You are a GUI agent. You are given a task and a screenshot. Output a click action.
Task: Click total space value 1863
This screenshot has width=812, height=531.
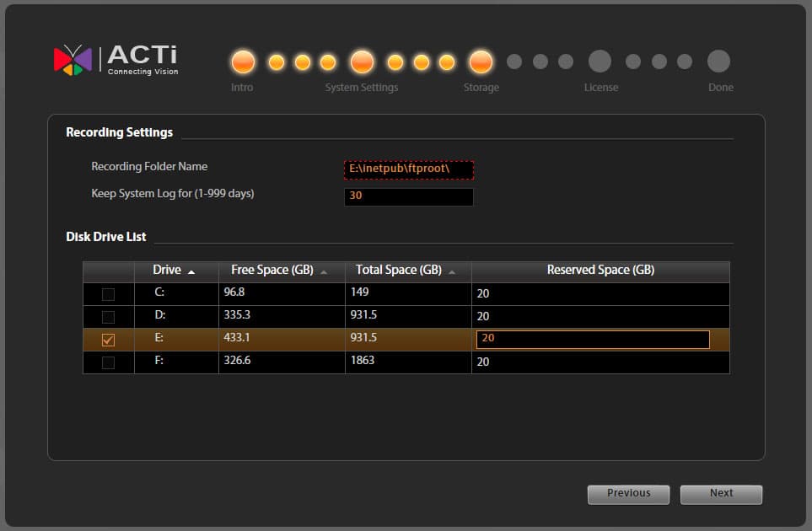[x=362, y=361]
